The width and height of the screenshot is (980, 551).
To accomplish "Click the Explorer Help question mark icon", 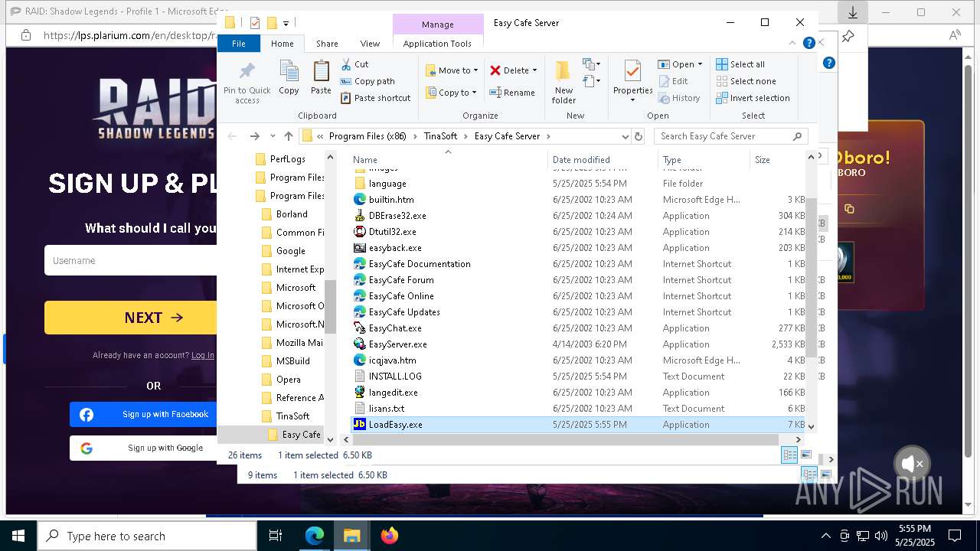I will pyautogui.click(x=808, y=44).
